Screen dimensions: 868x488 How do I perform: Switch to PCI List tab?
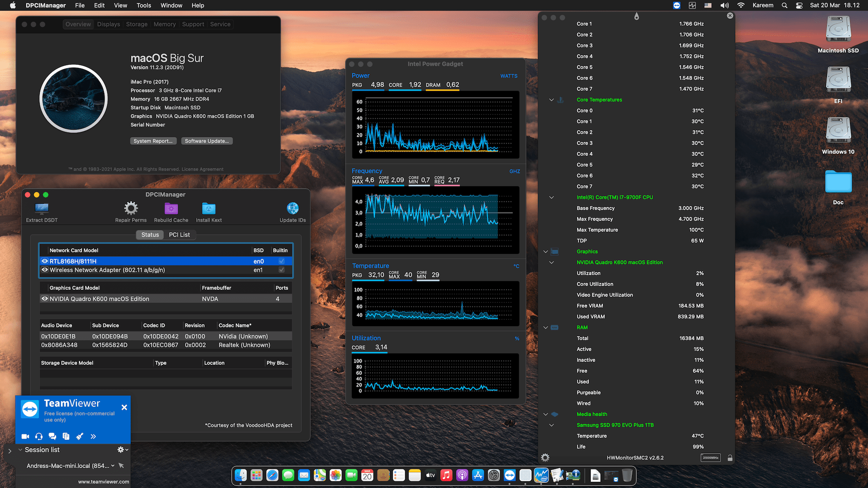[179, 235]
